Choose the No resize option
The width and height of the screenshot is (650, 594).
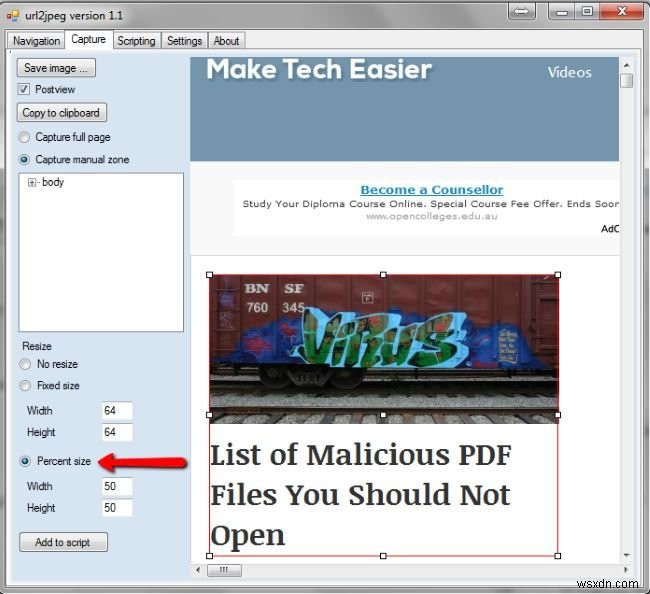25,364
